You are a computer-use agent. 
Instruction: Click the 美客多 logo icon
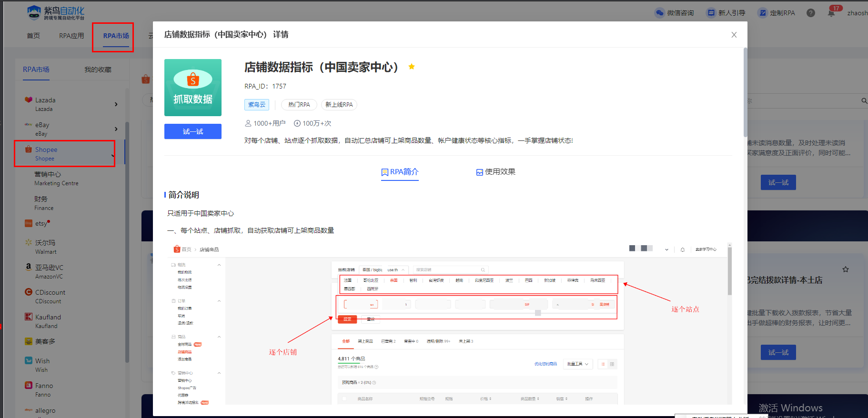coord(29,341)
